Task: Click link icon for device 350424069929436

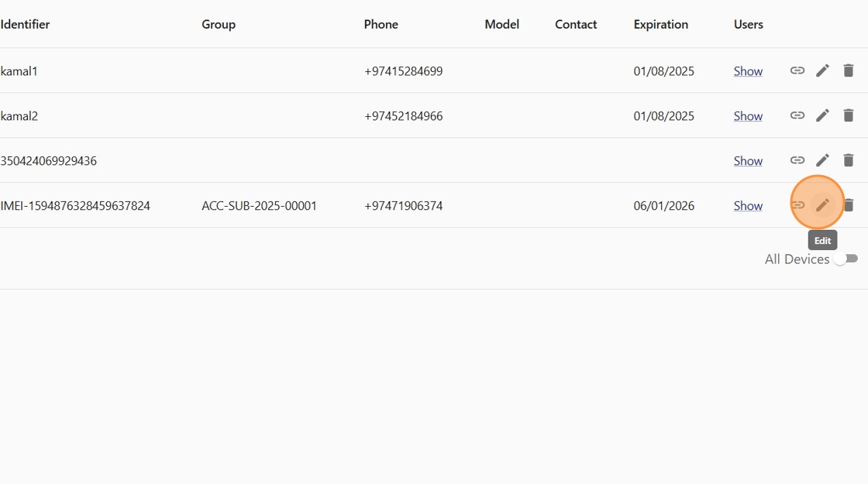Action: (x=797, y=160)
